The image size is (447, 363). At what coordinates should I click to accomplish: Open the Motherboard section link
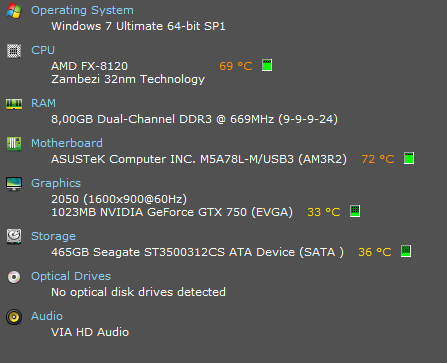pos(67,143)
